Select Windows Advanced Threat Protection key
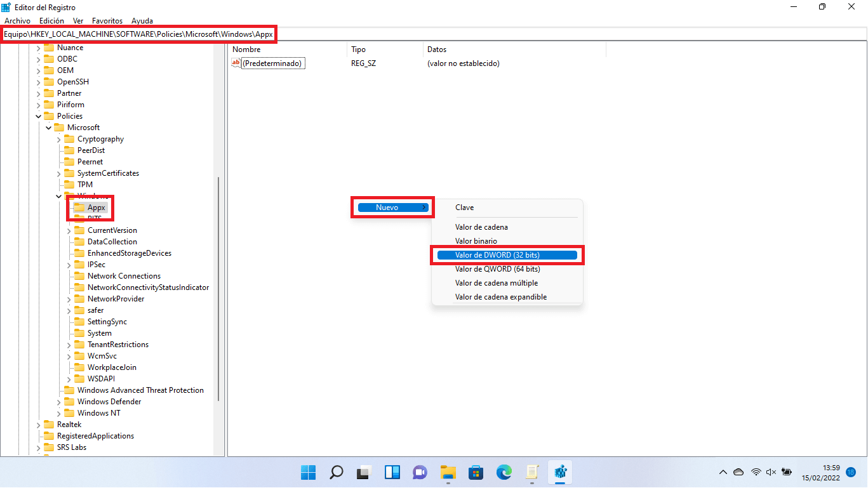 coord(140,390)
